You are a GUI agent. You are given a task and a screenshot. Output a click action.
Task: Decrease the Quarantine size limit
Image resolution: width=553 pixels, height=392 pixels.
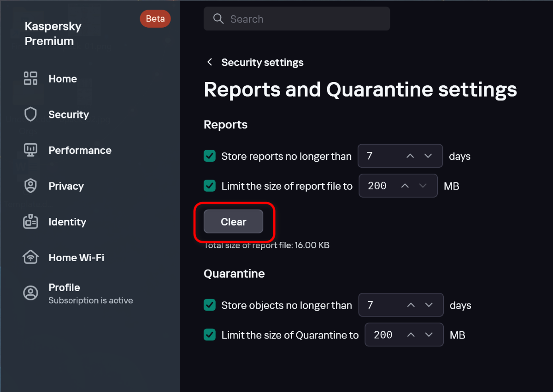(x=429, y=335)
